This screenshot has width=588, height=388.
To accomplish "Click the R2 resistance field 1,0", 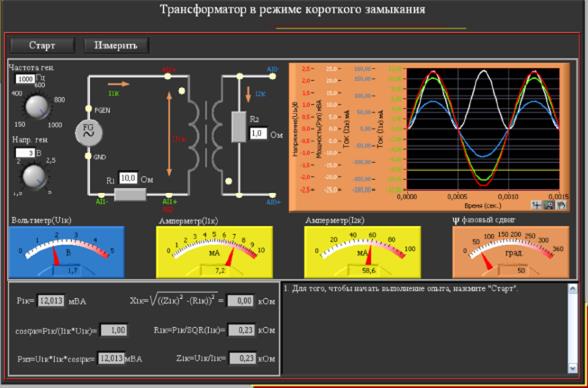I will [258, 133].
